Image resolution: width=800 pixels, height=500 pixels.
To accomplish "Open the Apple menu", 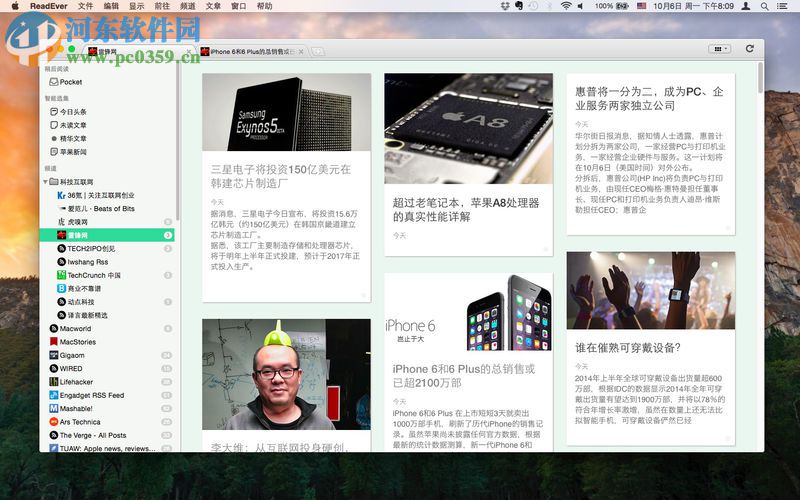I will pos(15,6).
